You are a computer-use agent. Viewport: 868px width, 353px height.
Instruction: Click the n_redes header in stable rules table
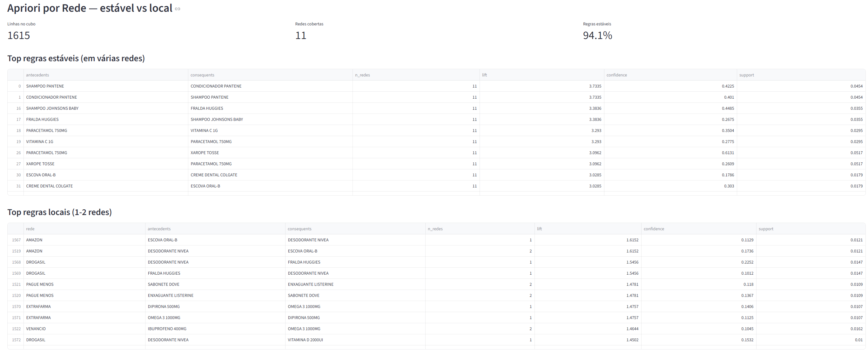coord(416,75)
